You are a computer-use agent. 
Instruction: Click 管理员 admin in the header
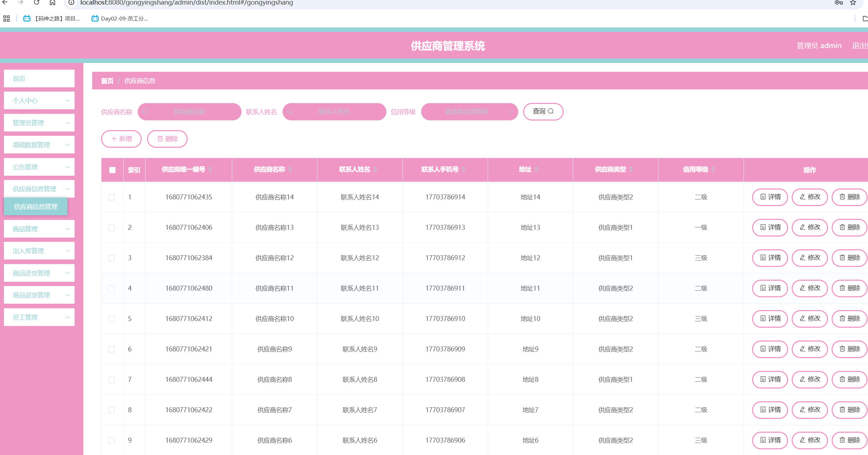click(x=819, y=46)
